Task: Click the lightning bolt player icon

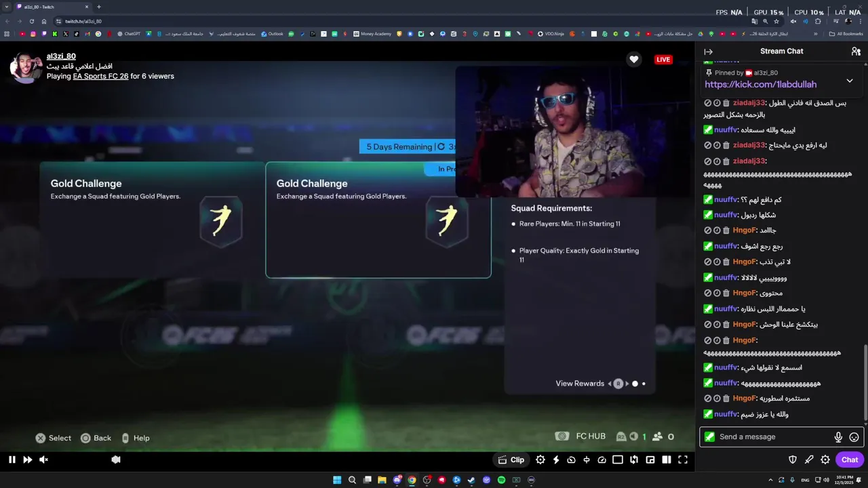Action: [556, 460]
